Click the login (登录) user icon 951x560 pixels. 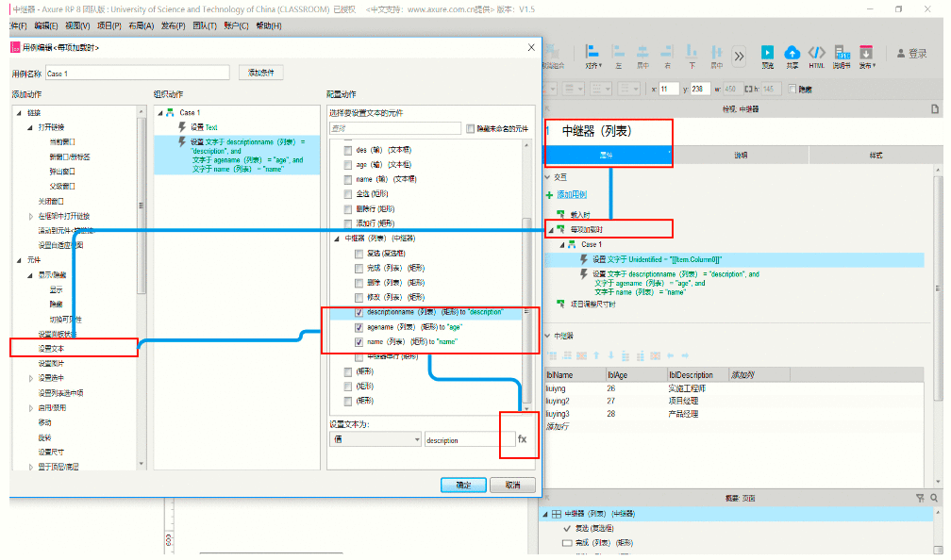pos(901,54)
